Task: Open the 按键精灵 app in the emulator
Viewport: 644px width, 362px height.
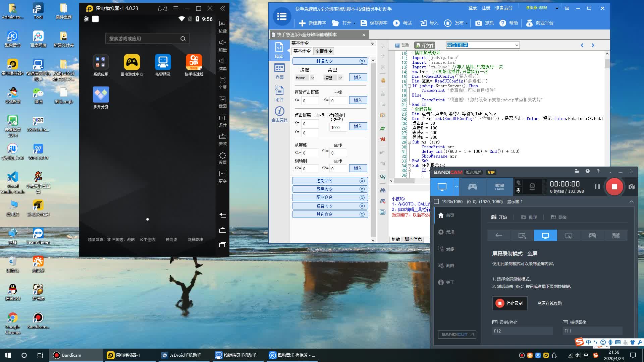Action: tap(163, 62)
